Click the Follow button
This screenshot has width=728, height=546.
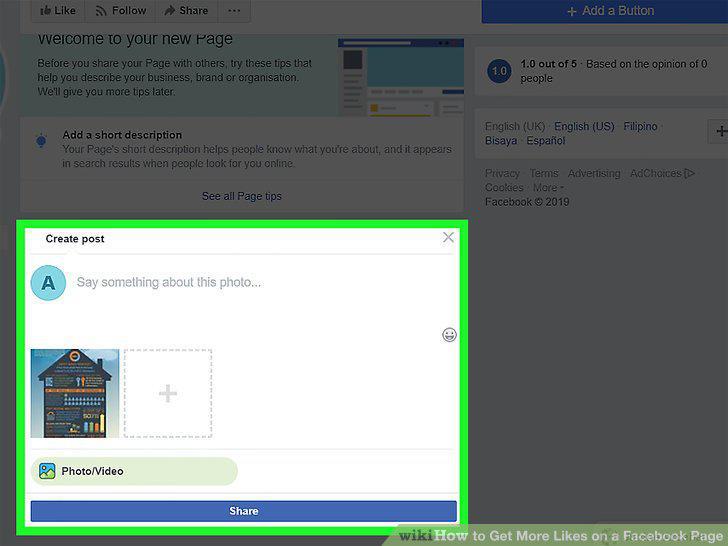[x=120, y=11]
